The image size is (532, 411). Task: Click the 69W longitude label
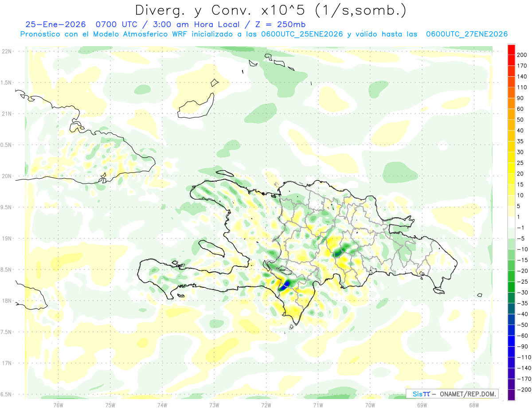[x=422, y=404]
